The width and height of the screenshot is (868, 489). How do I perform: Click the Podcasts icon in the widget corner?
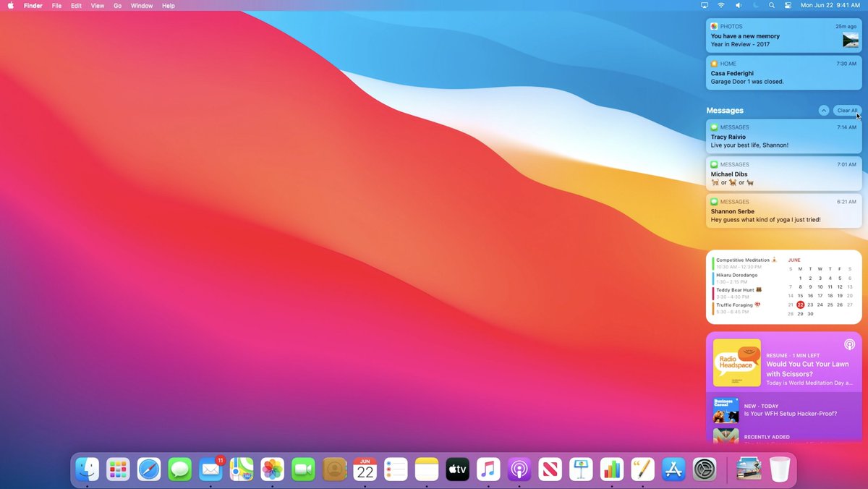click(x=849, y=345)
